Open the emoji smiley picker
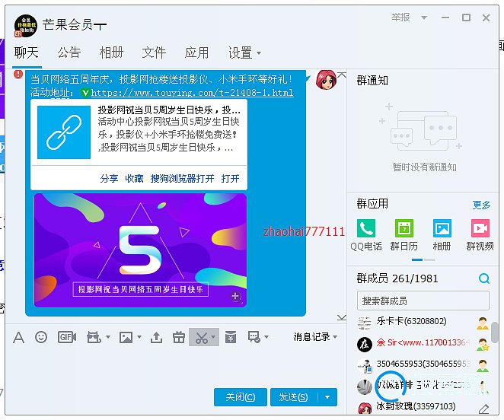Screen dimensions: 504x420 coord(41,337)
